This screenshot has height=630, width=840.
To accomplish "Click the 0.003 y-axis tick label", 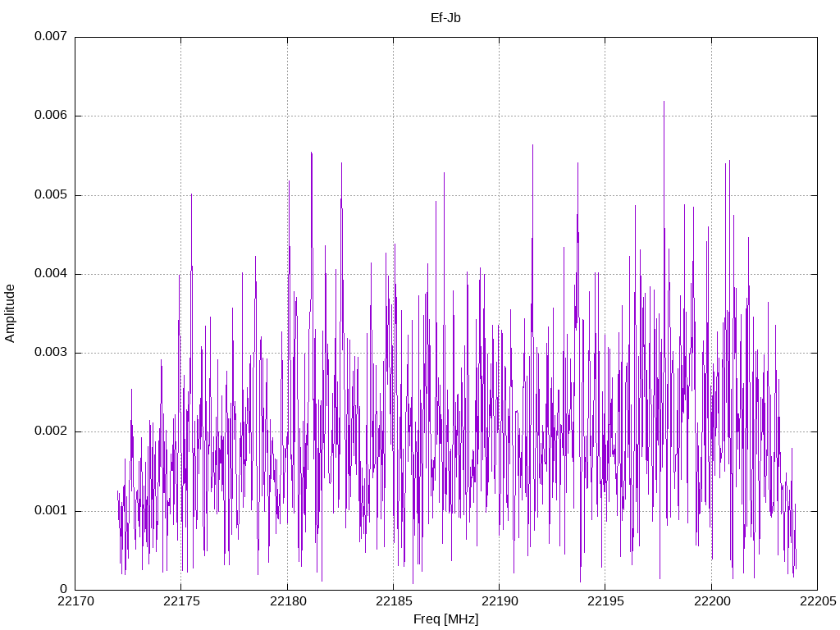I will (x=51, y=352).
